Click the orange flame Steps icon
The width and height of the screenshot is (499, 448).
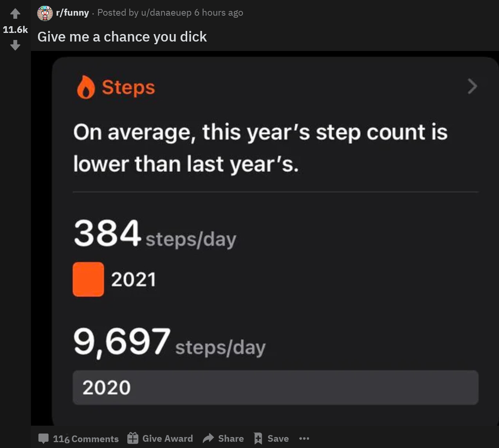point(86,87)
